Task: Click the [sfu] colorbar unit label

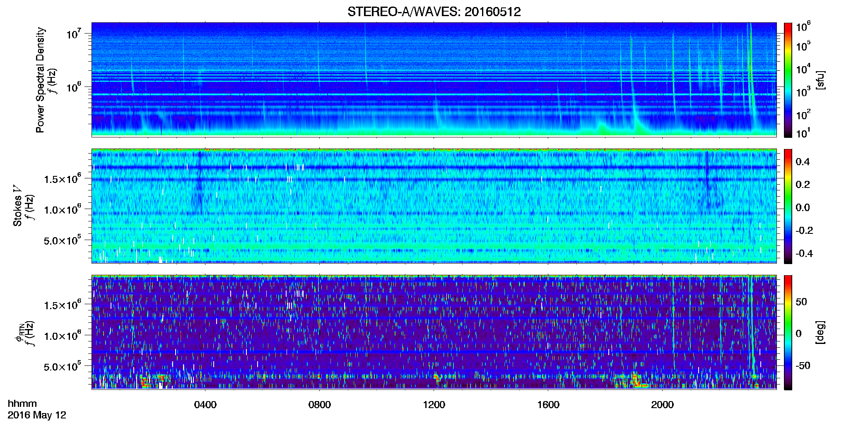Action: [820, 80]
